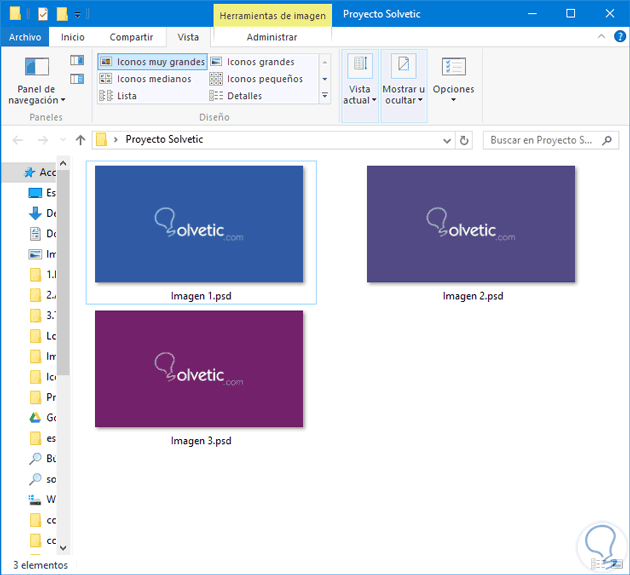
Task: Open Vista actual dropdown
Action: (x=360, y=86)
